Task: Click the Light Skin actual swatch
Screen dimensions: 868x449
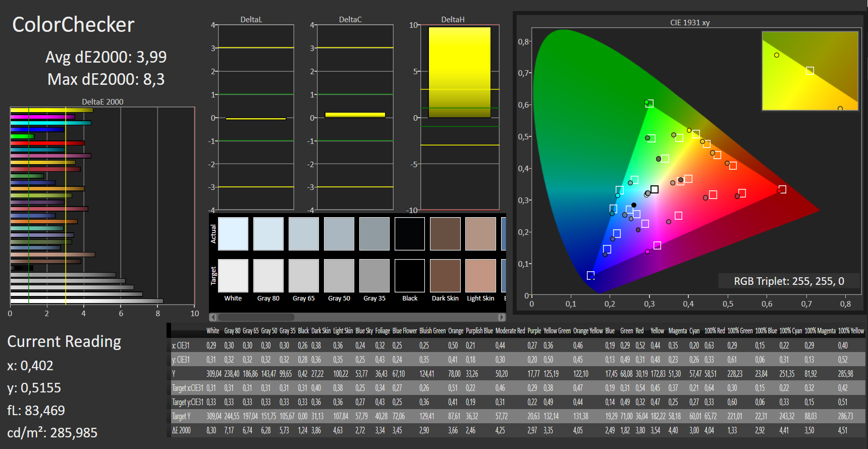Action: tap(480, 234)
